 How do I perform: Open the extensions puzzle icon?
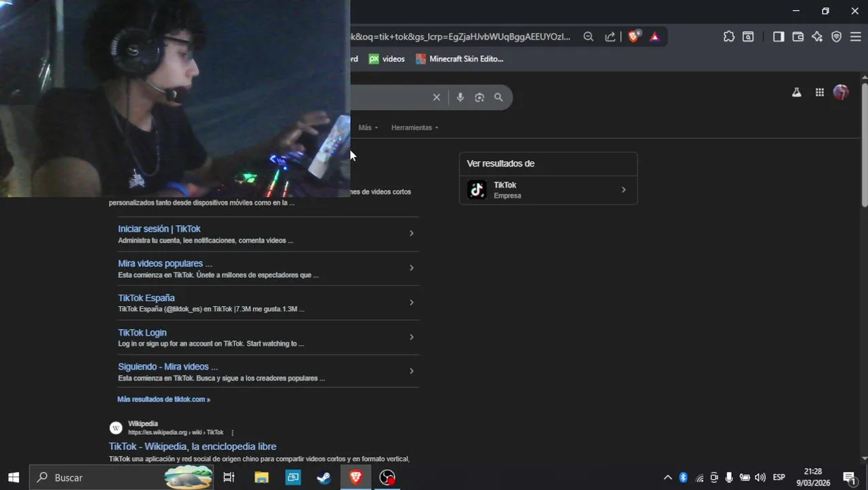click(729, 37)
